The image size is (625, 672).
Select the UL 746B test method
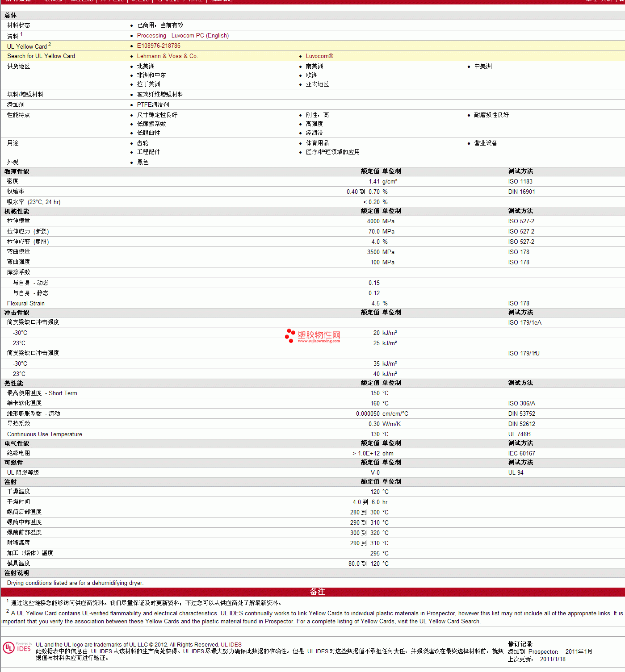(520, 434)
